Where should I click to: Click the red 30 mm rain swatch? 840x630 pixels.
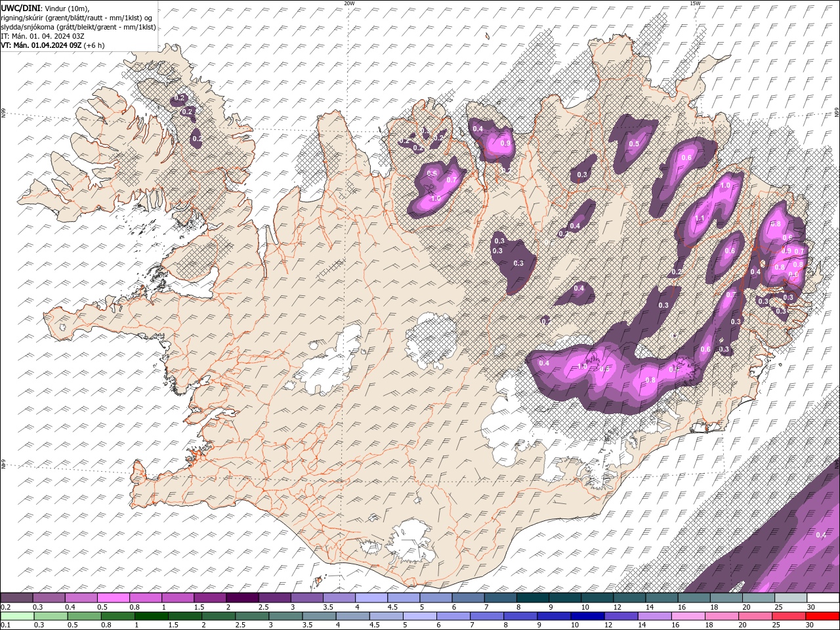822,616
